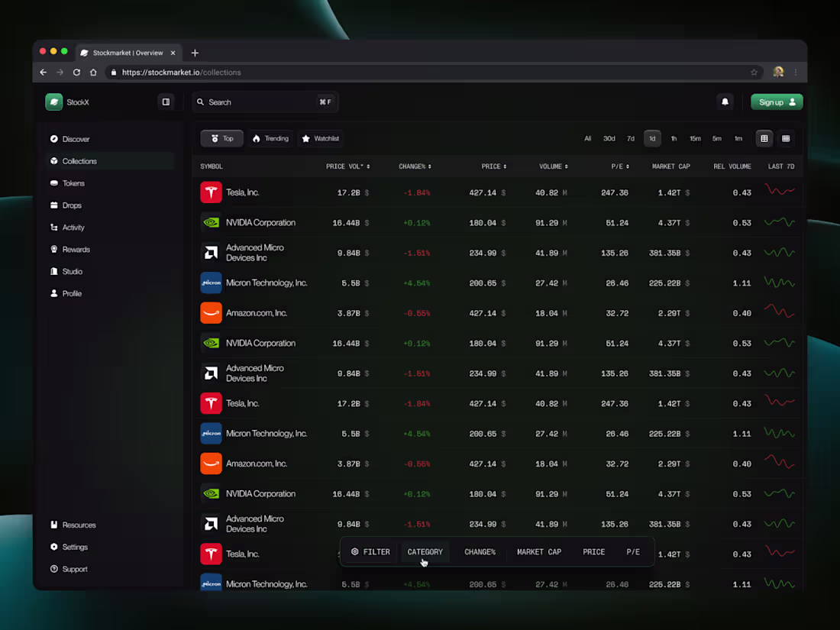The width and height of the screenshot is (840, 630).
Task: Open CHANGE% filter in floating bar
Action: [x=480, y=552]
